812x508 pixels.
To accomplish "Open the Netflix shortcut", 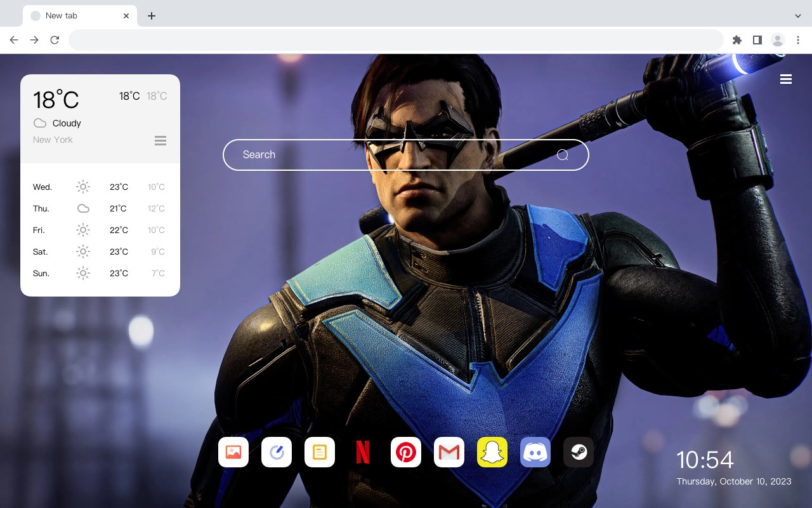I will point(363,452).
